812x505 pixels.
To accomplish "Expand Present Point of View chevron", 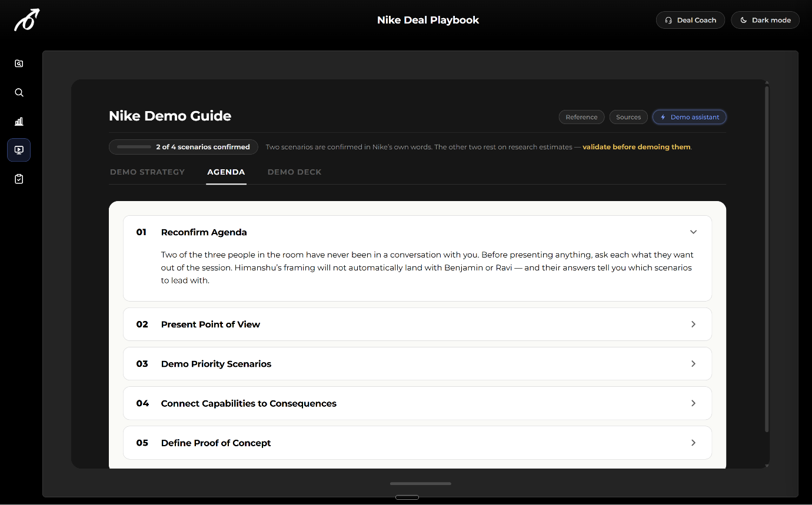I will 693,325.
